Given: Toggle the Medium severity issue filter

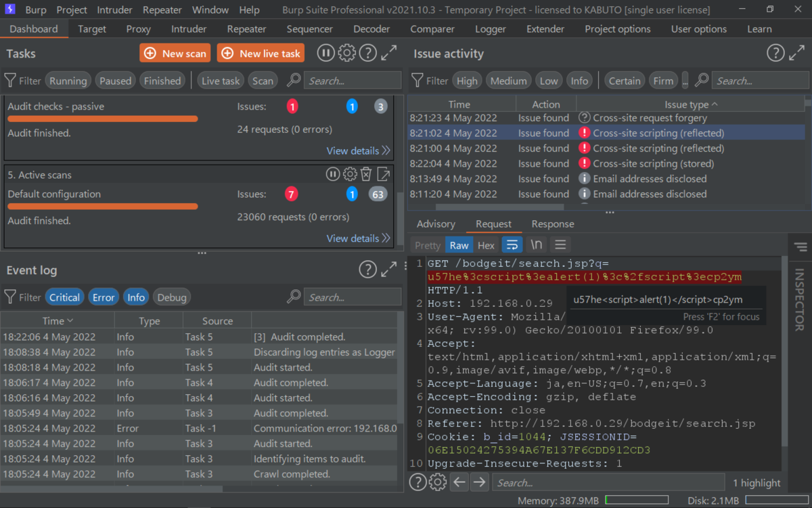Looking at the screenshot, I should tap(509, 81).
